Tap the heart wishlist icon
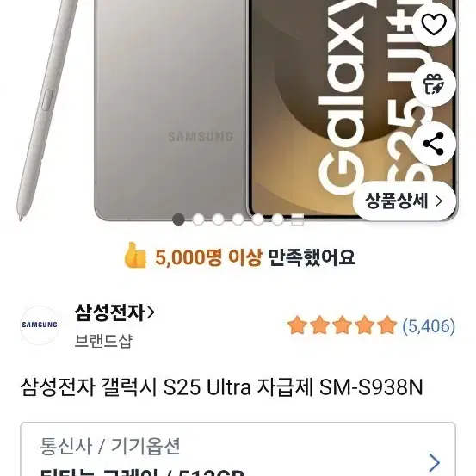 pyautogui.click(x=434, y=25)
